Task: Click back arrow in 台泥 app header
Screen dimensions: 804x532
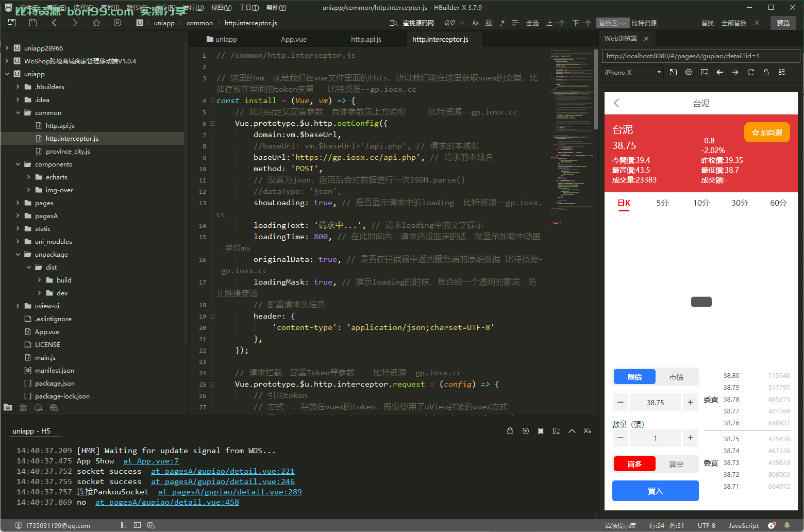Action: click(x=616, y=103)
